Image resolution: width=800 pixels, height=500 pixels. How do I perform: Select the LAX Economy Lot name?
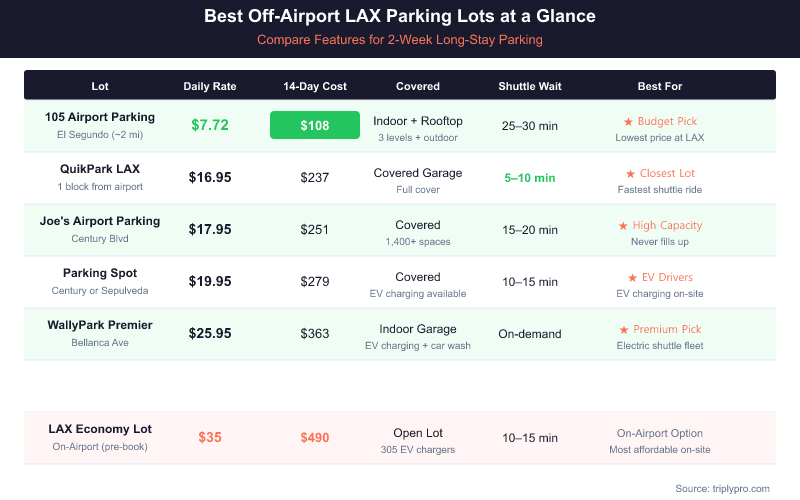click(x=100, y=429)
